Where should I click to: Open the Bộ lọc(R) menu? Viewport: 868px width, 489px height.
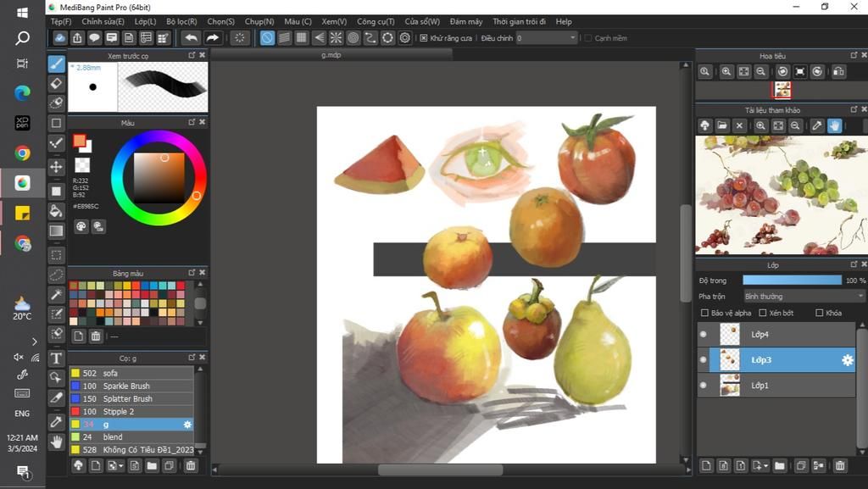point(181,21)
